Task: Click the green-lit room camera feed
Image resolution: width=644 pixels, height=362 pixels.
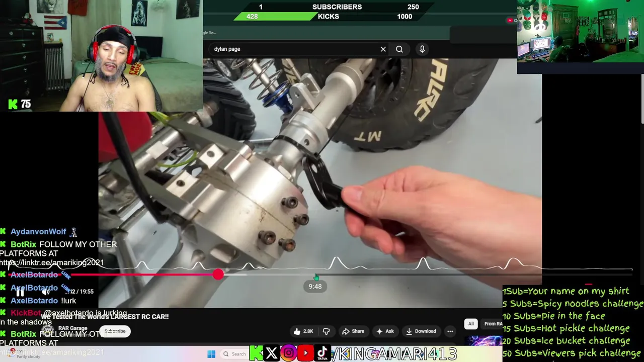Action: (580, 31)
